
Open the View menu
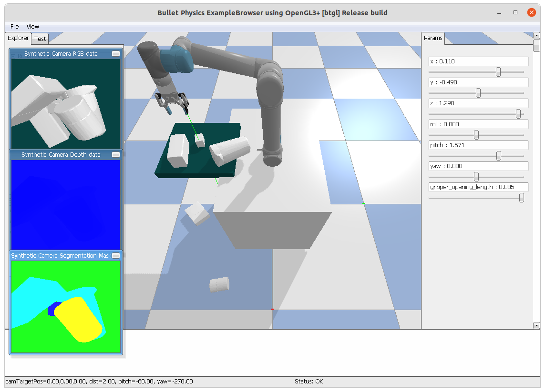(x=32, y=26)
